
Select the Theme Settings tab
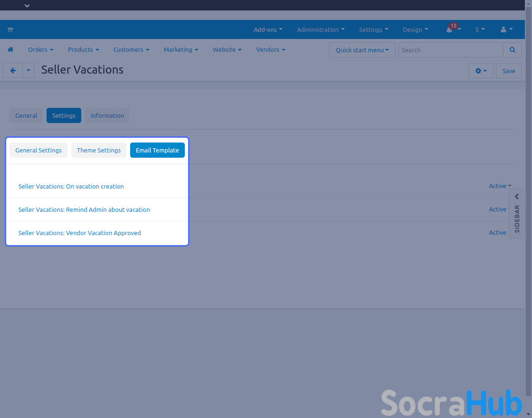pos(99,150)
